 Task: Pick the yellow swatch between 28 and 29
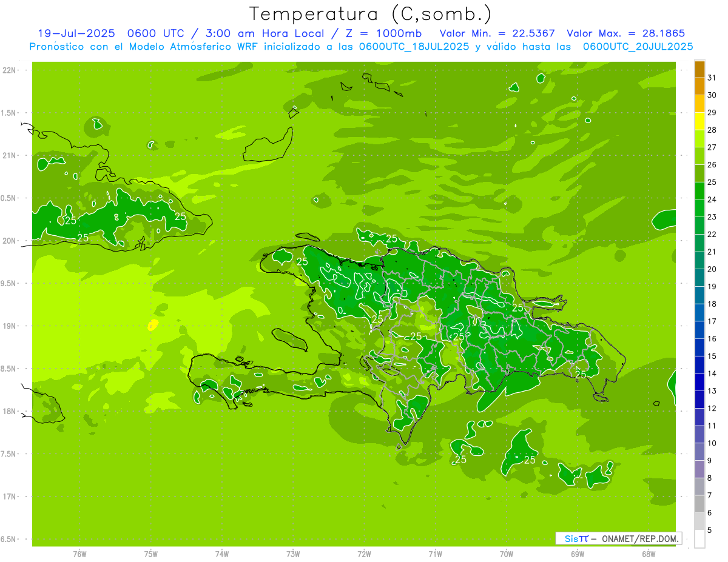[699, 121]
